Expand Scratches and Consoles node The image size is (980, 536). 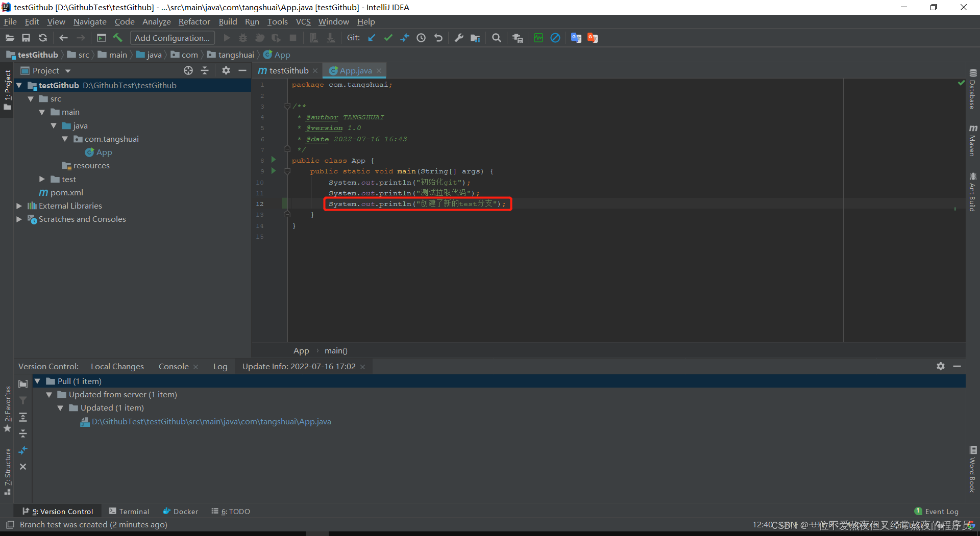pos(19,219)
